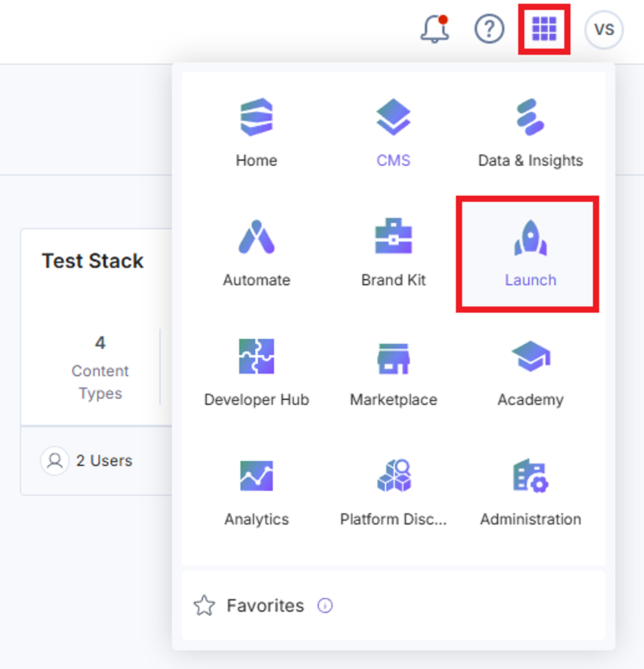Click the help question mark icon
644x669 pixels.
point(489,29)
